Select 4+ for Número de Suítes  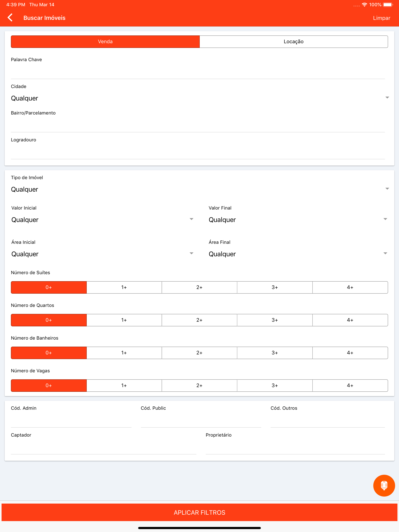350,287
